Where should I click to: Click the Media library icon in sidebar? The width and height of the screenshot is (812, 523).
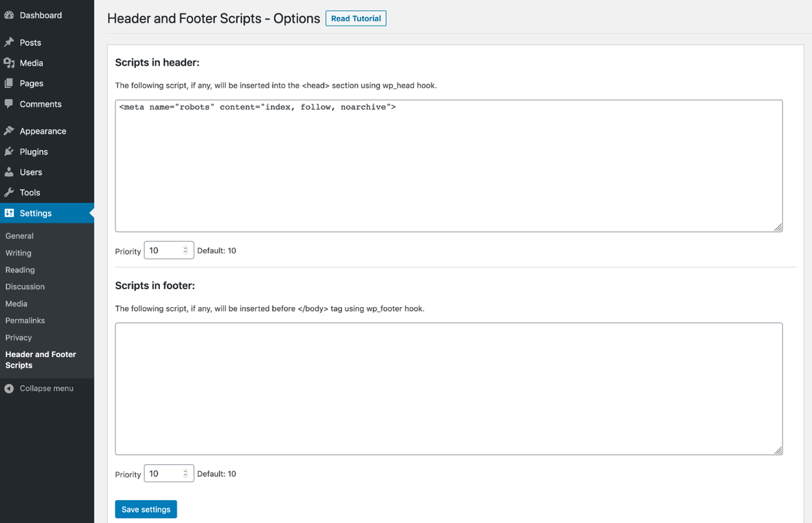point(9,63)
